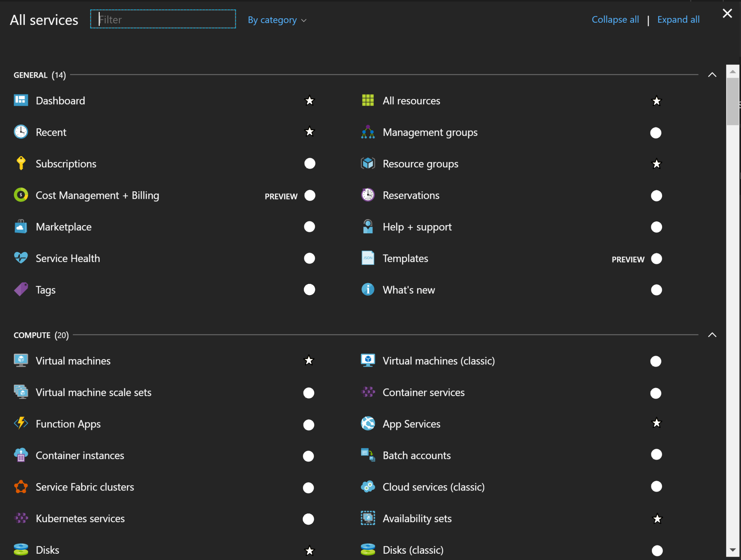The image size is (741, 560).
Task: Toggle favorite star for All resources
Action: (x=656, y=101)
